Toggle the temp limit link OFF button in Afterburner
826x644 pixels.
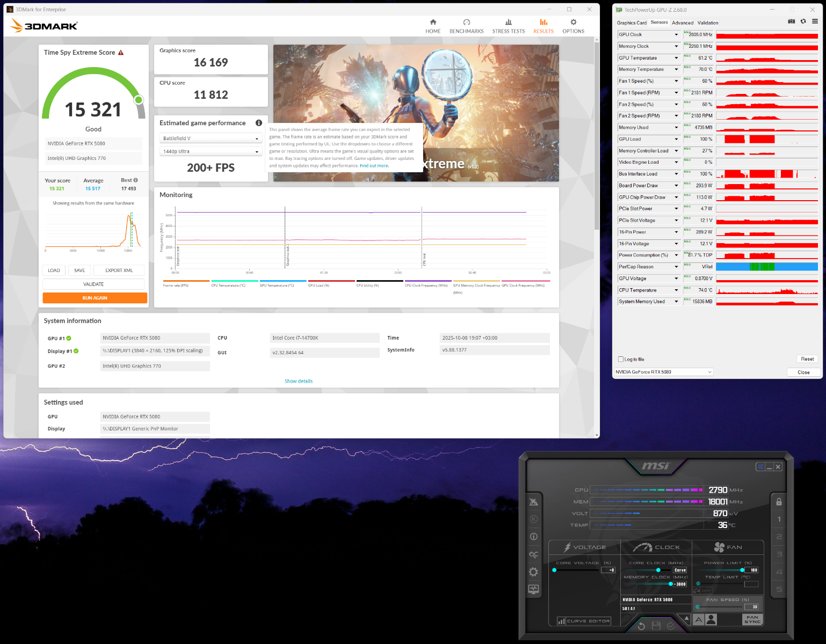(702, 590)
